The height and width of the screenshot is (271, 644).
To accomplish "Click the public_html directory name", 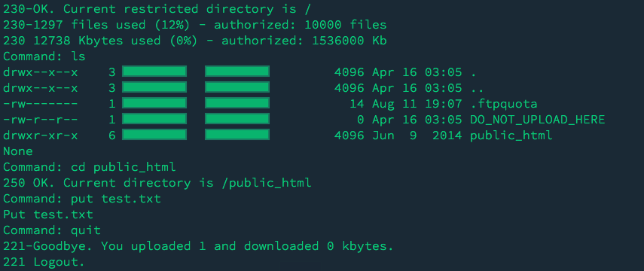I will coord(511,135).
